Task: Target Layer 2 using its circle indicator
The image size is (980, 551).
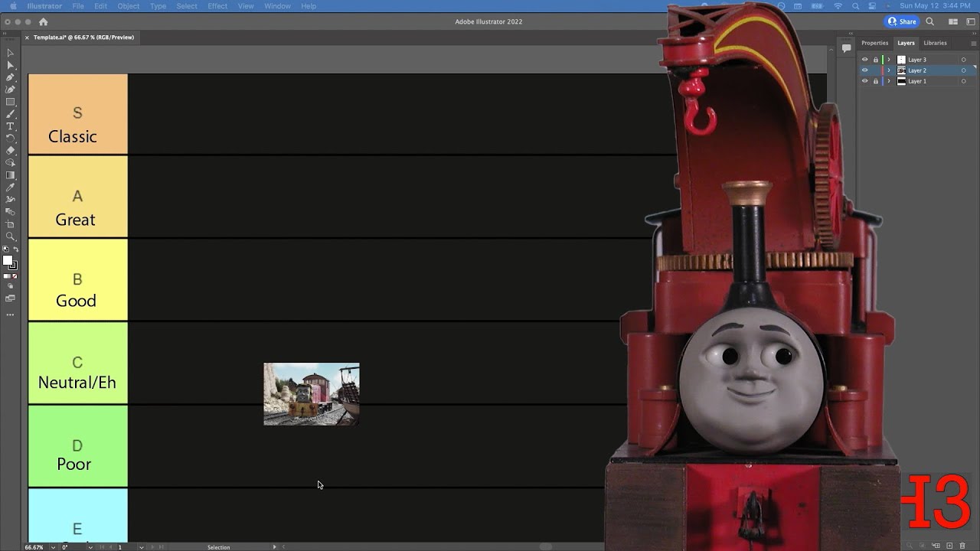Action: (x=963, y=70)
